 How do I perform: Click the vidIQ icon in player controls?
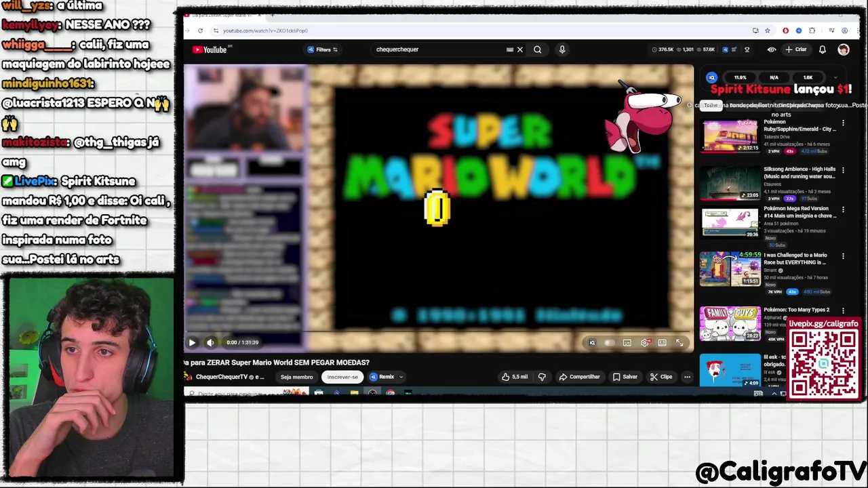[592, 342]
